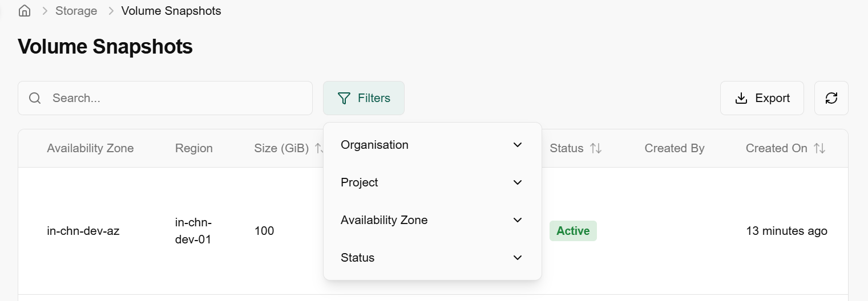Click the refresh icon button

coord(831,98)
